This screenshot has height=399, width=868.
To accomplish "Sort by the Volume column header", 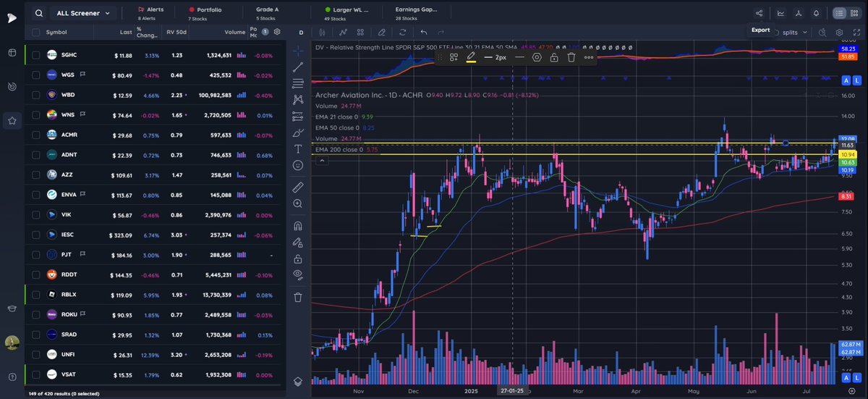I will pyautogui.click(x=234, y=33).
